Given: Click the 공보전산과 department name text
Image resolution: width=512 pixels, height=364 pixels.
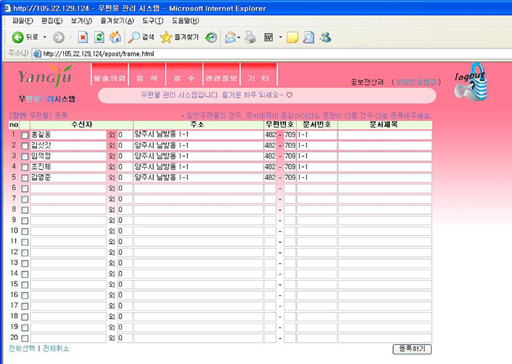Looking at the screenshot, I should coord(367,82).
